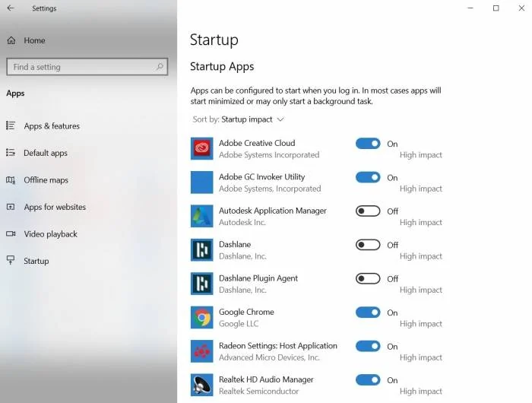Click the Dashlane app icon

[202, 250]
